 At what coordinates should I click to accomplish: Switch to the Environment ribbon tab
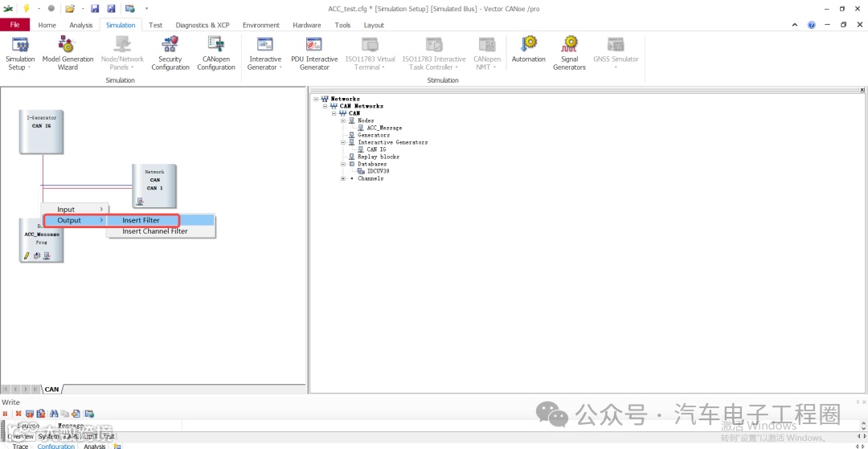tap(261, 25)
